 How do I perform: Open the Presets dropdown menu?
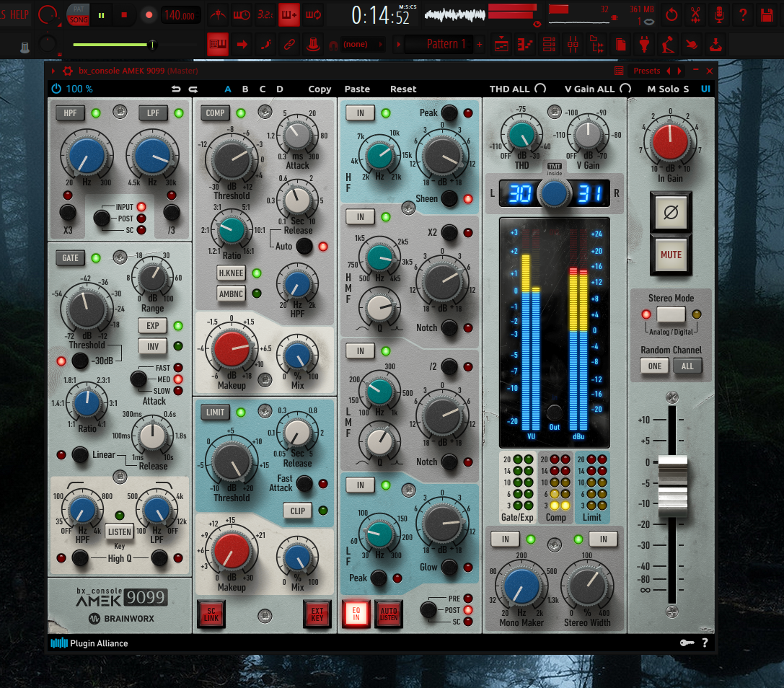646,71
